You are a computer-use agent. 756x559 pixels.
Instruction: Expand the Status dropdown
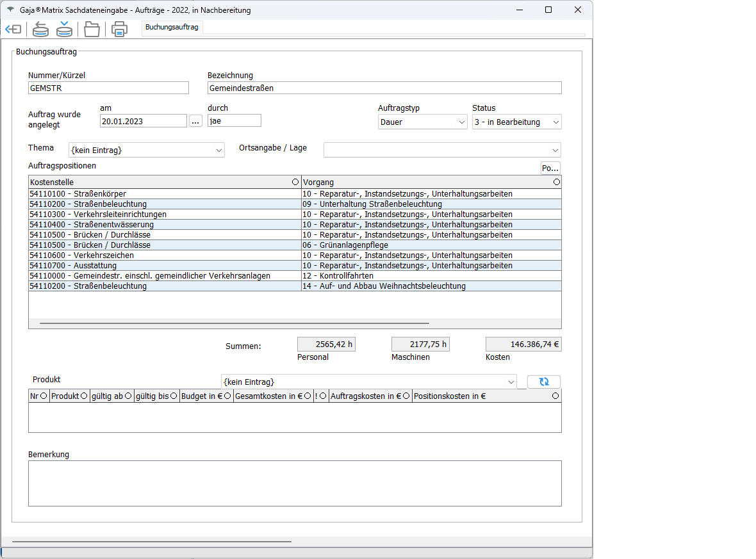click(x=516, y=122)
